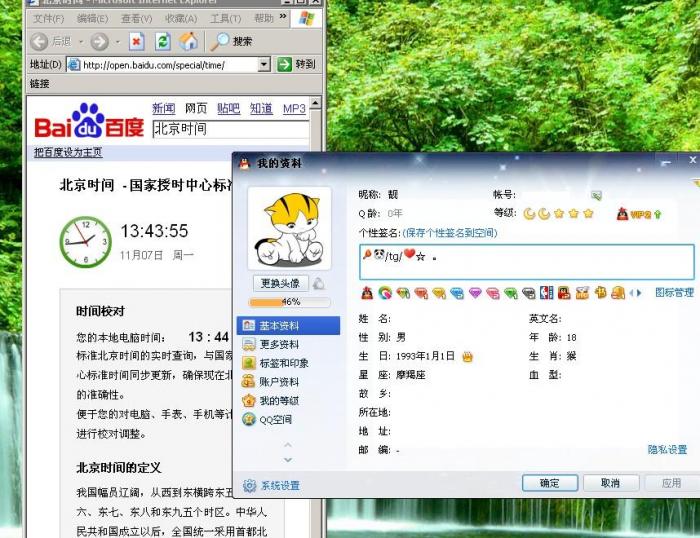The width and height of the screenshot is (700, 538).
Task: Click 更换头像 button
Action: pos(280,283)
